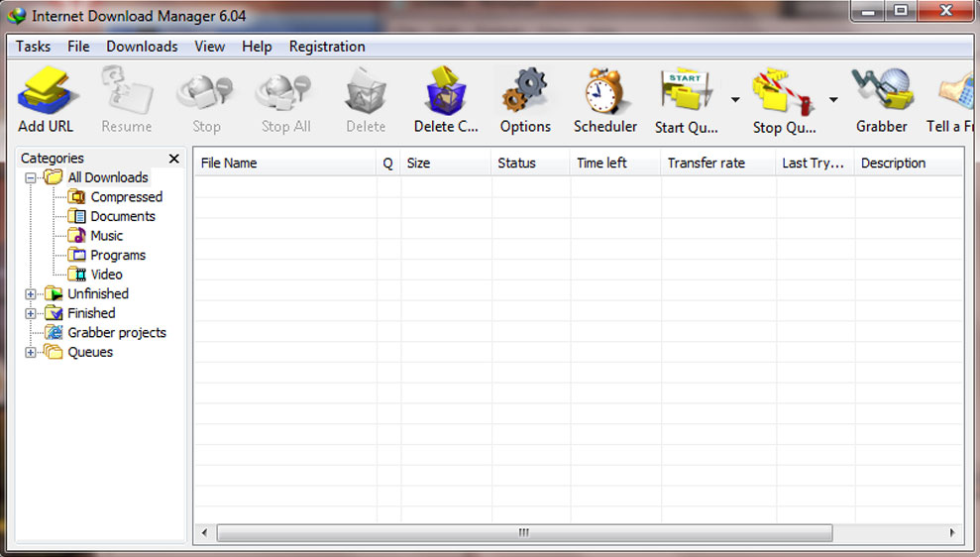Select the All Downloads folder icon
This screenshot has height=557, width=980.
pyautogui.click(x=54, y=177)
